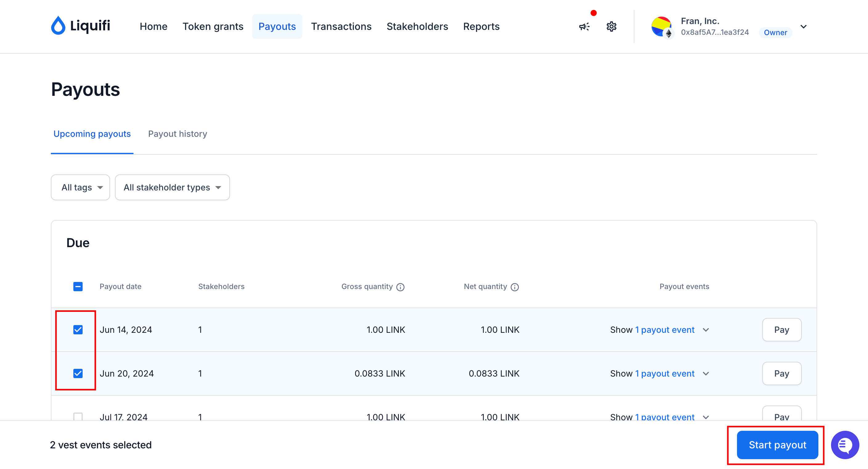Click '2 vest events selected' text
Image resolution: width=868 pixels, height=469 pixels.
pos(101,445)
